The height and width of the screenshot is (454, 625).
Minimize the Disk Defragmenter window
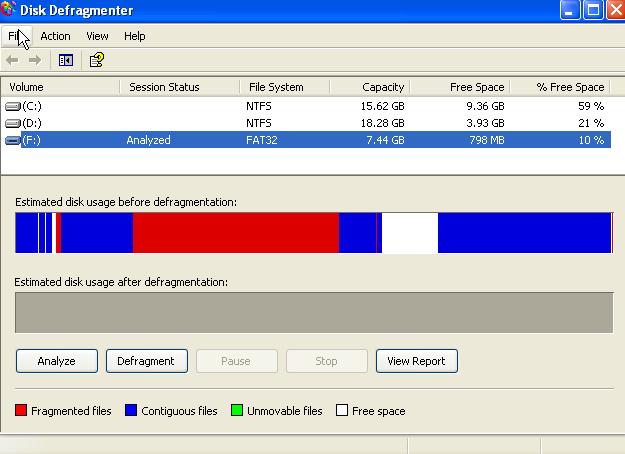coord(570,10)
